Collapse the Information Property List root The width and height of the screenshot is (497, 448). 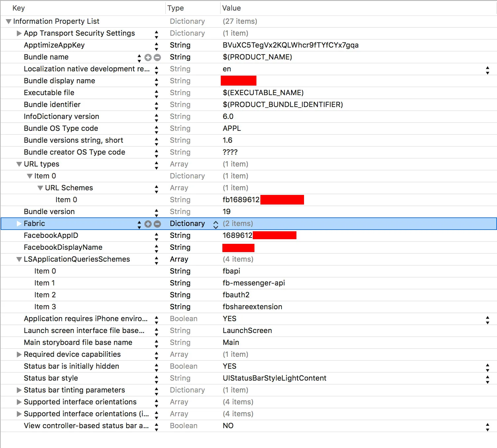tap(9, 21)
